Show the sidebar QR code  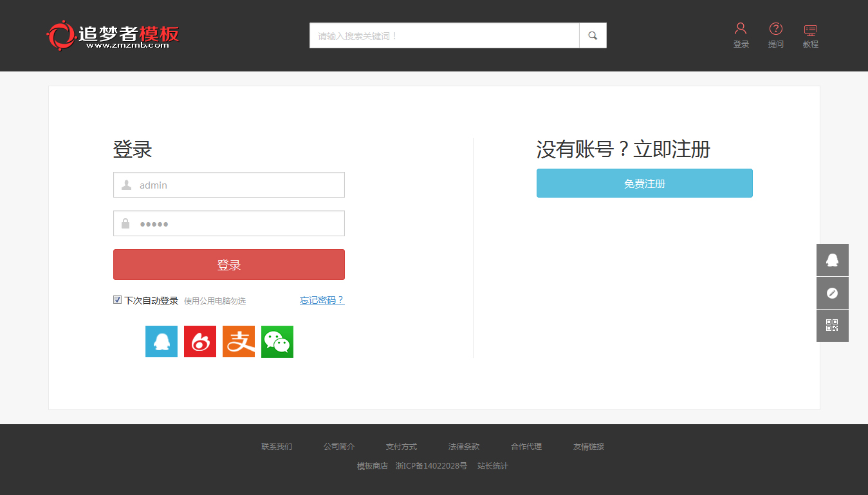pyautogui.click(x=832, y=326)
